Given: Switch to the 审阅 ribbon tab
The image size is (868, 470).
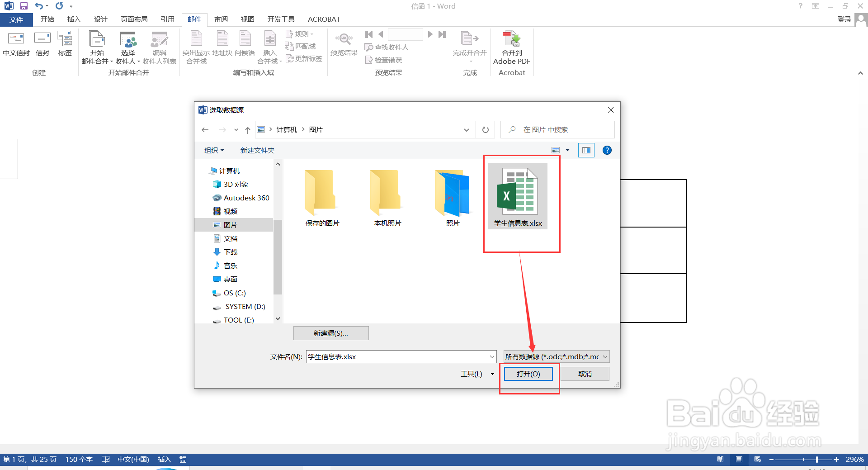Looking at the screenshot, I should click(221, 19).
